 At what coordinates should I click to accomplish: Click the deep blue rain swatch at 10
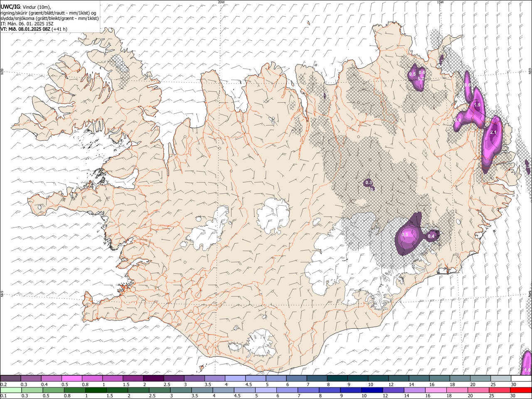click(372, 390)
